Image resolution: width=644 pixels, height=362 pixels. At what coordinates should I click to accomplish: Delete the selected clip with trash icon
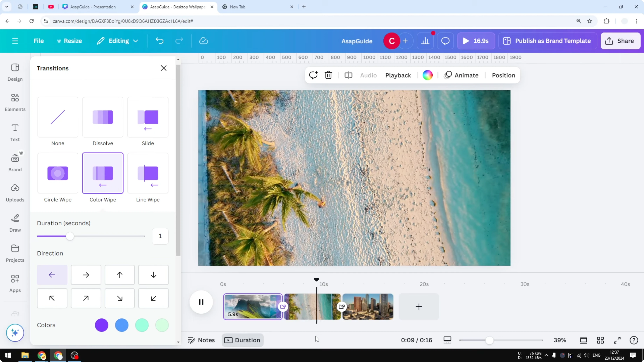click(328, 75)
